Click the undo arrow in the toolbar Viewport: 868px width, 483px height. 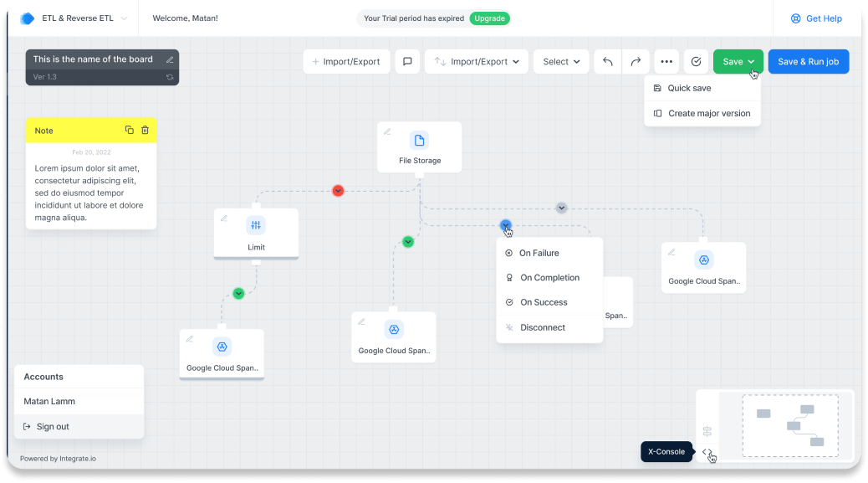click(x=608, y=62)
